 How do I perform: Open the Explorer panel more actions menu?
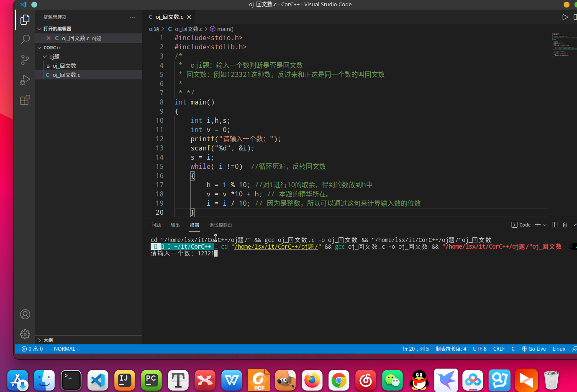(133, 17)
